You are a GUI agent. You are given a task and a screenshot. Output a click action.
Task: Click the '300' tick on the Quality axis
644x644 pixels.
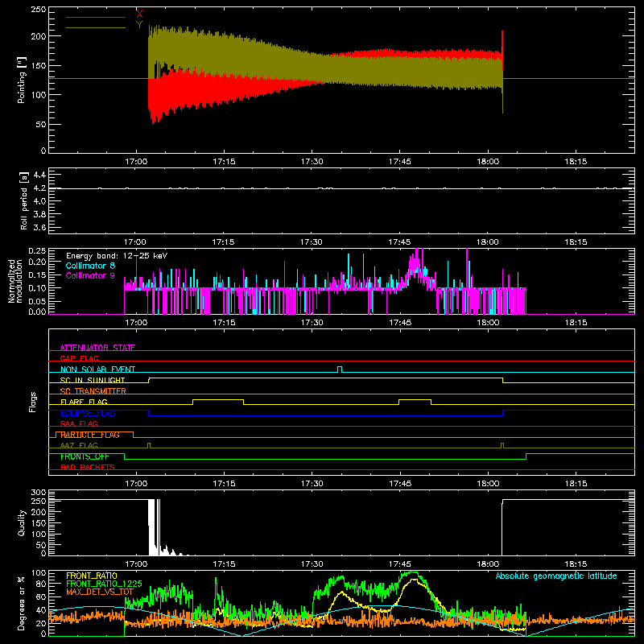(x=39, y=493)
